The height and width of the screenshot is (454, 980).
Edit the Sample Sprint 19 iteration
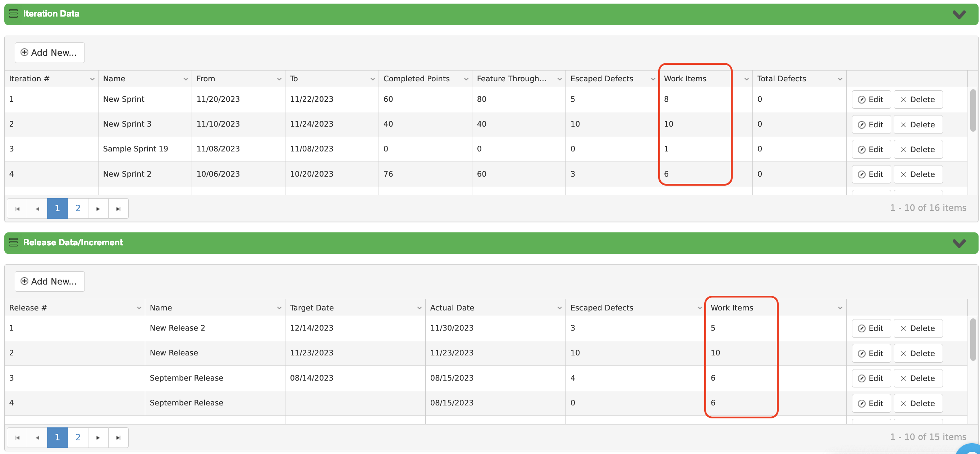(x=871, y=150)
